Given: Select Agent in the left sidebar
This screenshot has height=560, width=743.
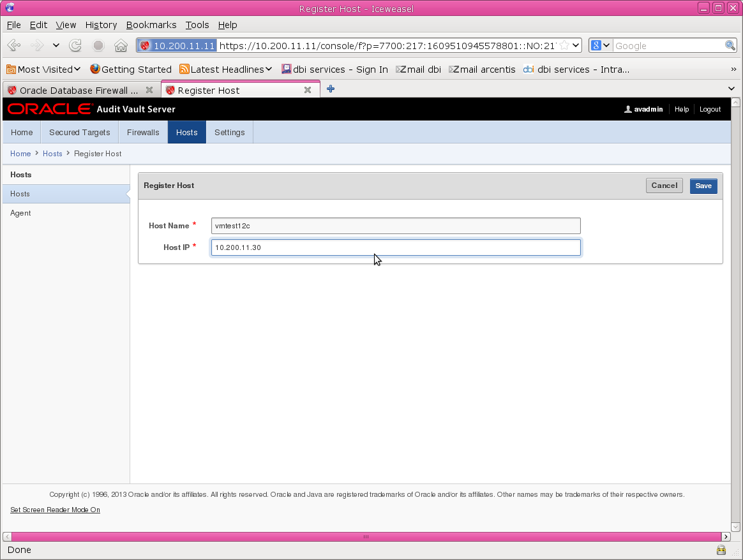Looking at the screenshot, I should (x=66, y=213).
